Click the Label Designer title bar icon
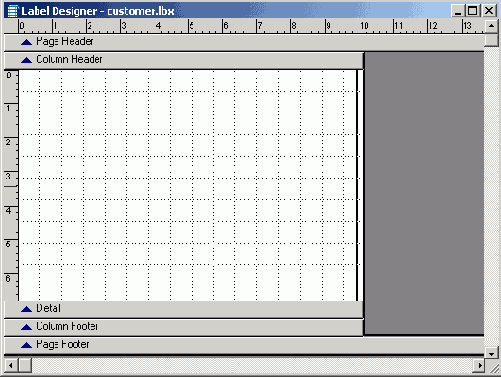Screen dimensions: 501x377 click(12, 11)
